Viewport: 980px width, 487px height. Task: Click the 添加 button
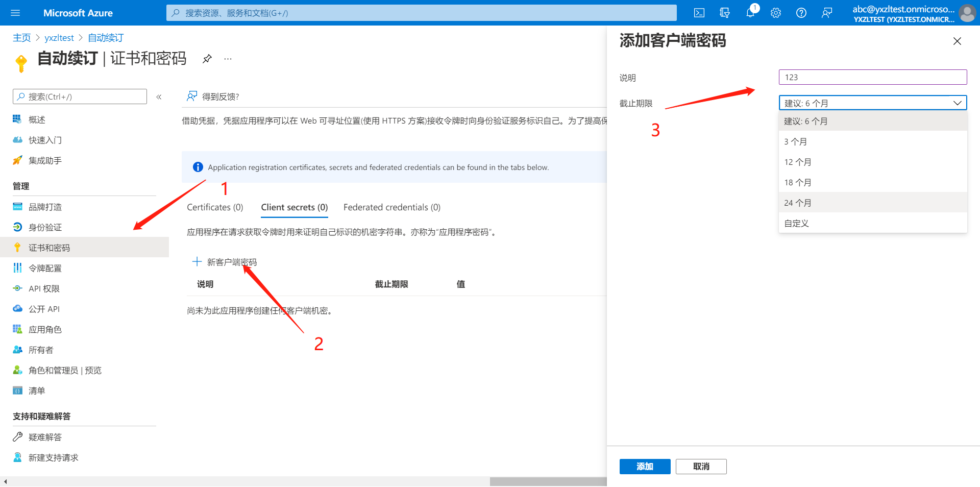[x=645, y=466]
